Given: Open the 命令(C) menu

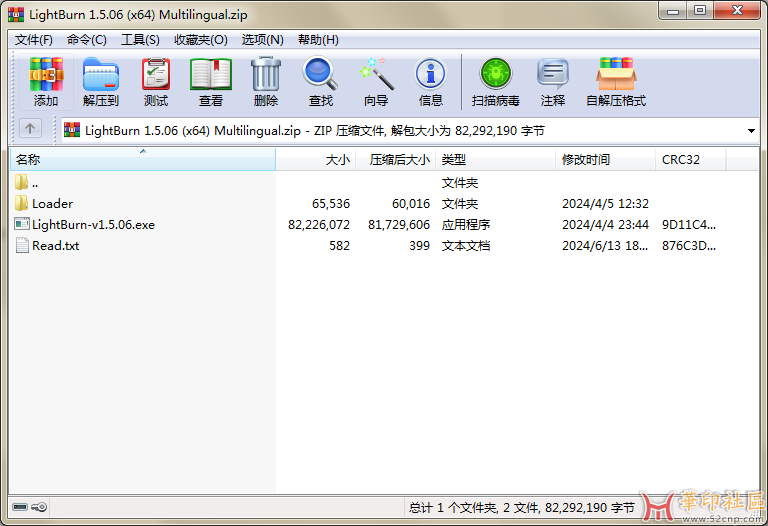Looking at the screenshot, I should [87, 40].
